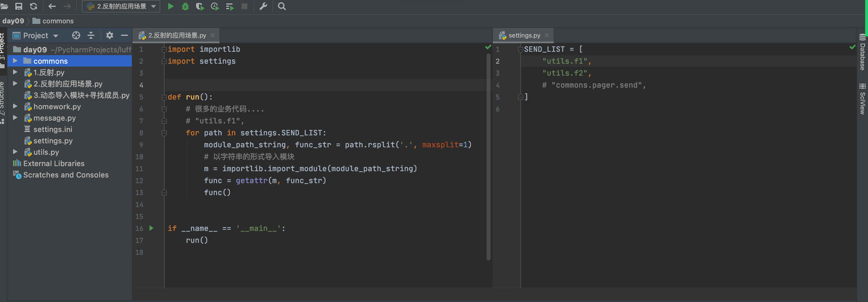Click the stop process icon
The image size is (868, 302).
(245, 7)
